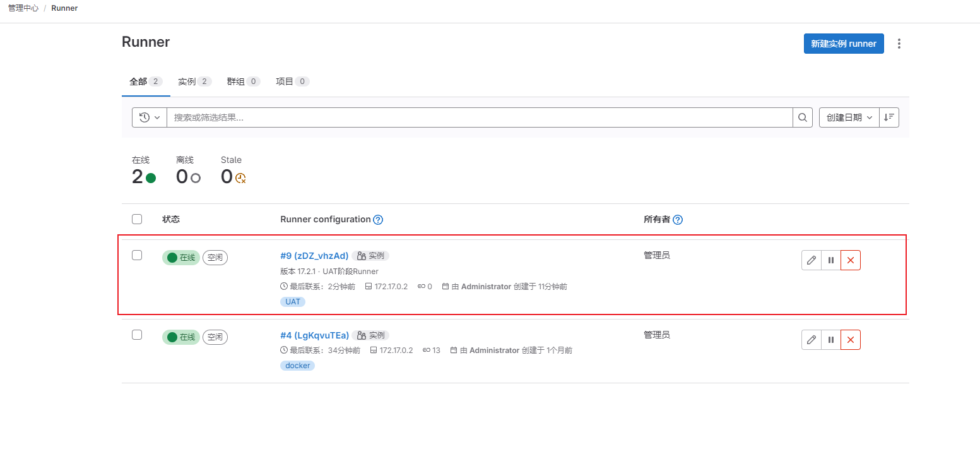980x473 pixels.
Task: Pause runner #4 (LgKqvuTEa)
Action: point(831,340)
